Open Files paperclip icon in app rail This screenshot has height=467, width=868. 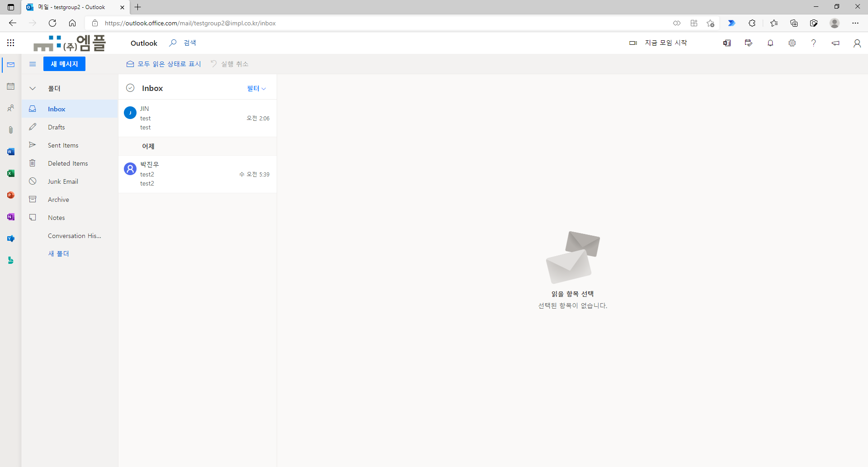point(11,130)
